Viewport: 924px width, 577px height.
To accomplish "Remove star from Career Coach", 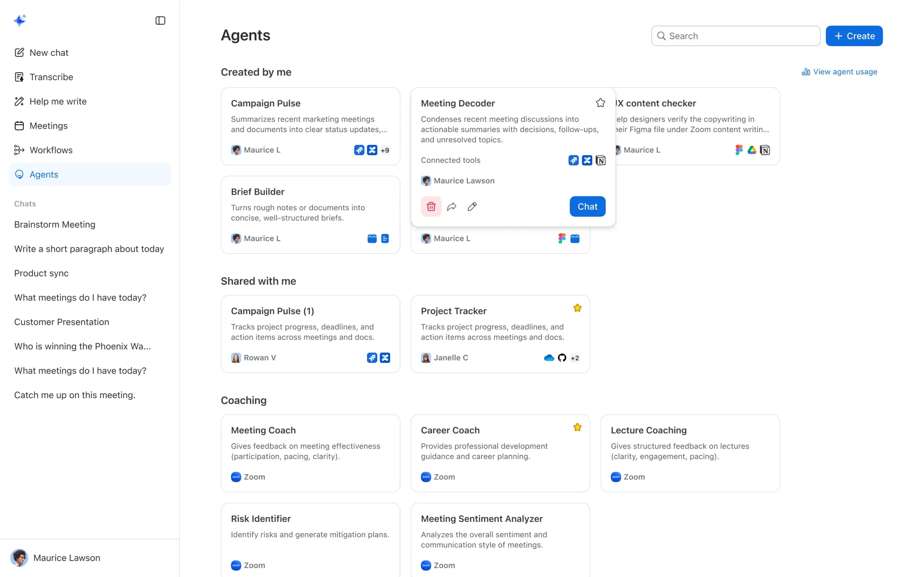I will 577,427.
